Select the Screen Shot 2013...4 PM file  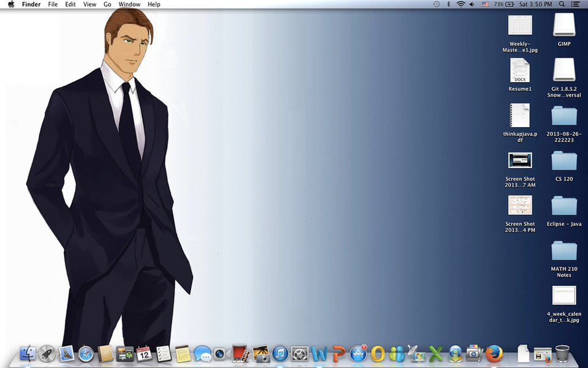click(x=520, y=214)
